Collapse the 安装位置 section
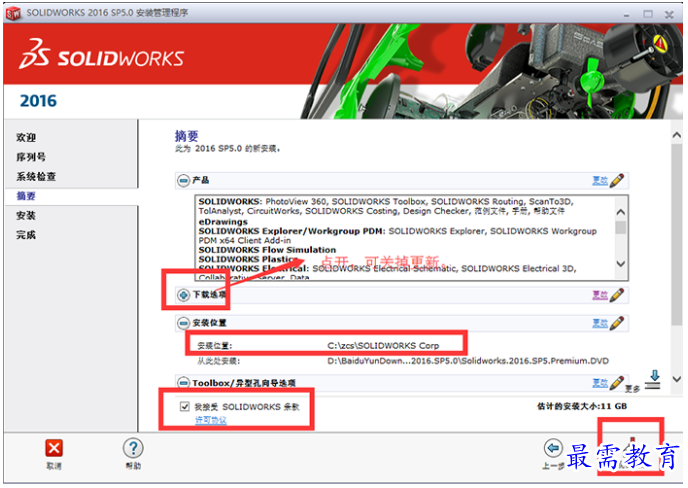Image resolution: width=688 pixels, height=488 pixels. [183, 323]
